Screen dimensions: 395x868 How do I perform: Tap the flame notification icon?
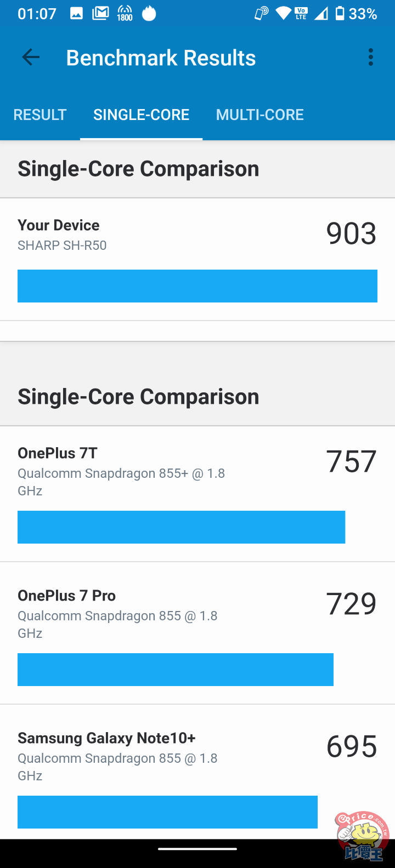pyautogui.click(x=149, y=13)
